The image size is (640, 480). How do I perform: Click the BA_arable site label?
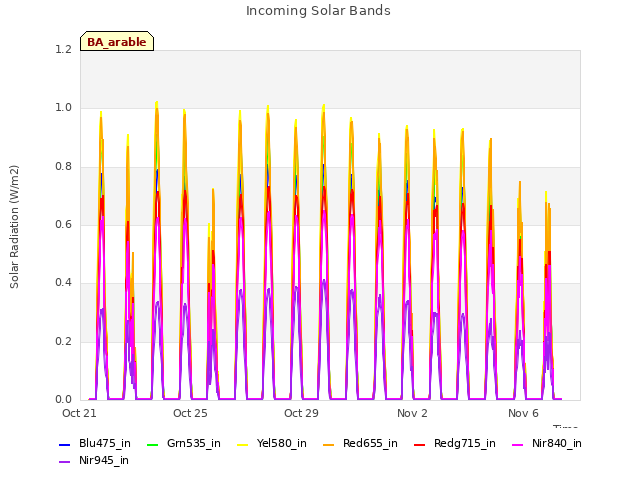click(x=117, y=42)
